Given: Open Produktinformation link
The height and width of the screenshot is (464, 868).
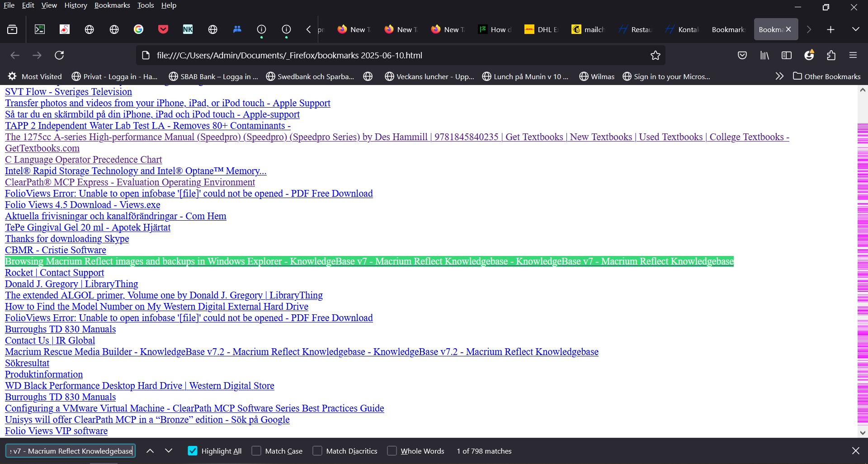Looking at the screenshot, I should click(44, 374).
